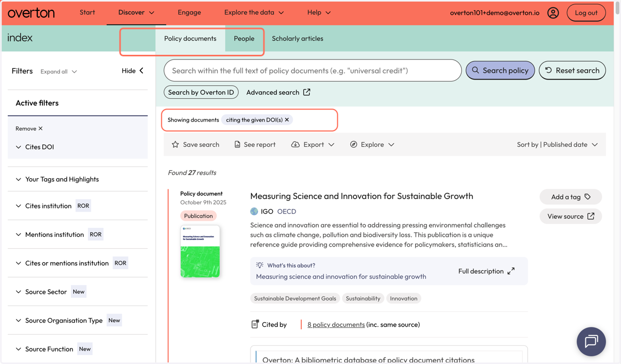This screenshot has width=621, height=364.
Task: Click the Reset search button
Action: (572, 70)
